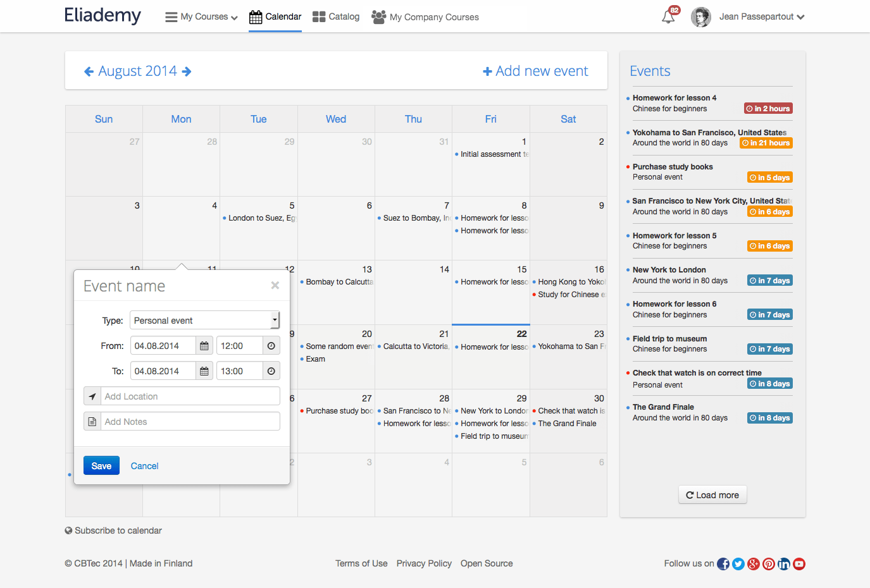Open the To time clock picker
The image size is (870, 588).
tap(271, 371)
